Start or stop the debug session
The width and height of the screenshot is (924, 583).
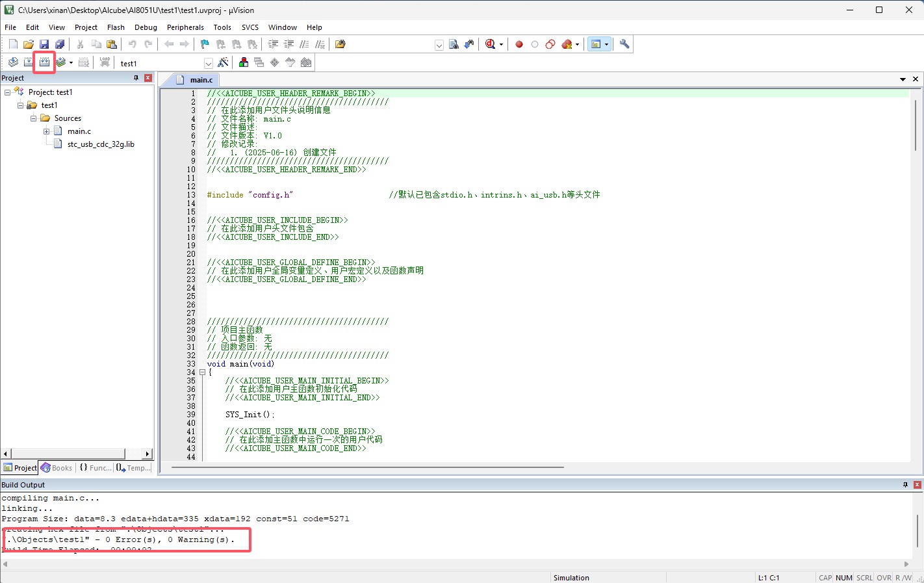[490, 44]
